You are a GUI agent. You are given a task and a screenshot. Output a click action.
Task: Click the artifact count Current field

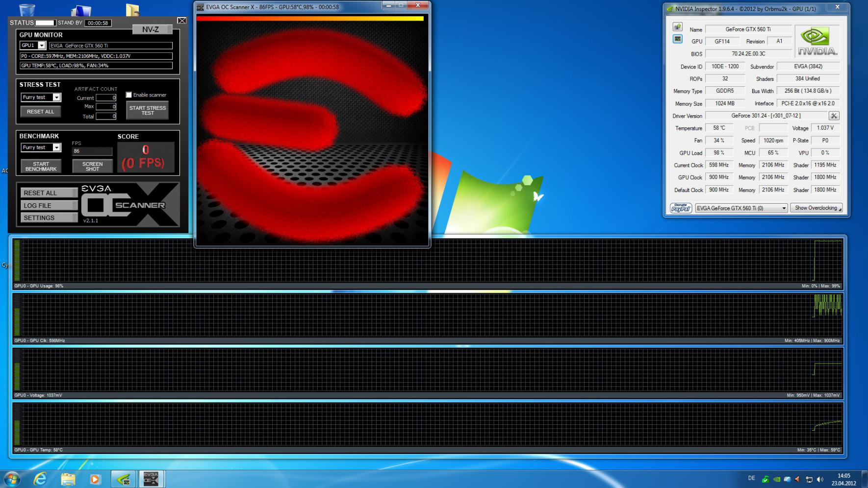pos(106,98)
